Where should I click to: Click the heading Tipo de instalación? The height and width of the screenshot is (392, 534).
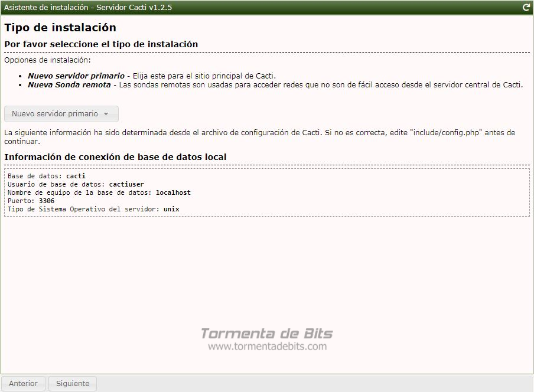pos(60,28)
